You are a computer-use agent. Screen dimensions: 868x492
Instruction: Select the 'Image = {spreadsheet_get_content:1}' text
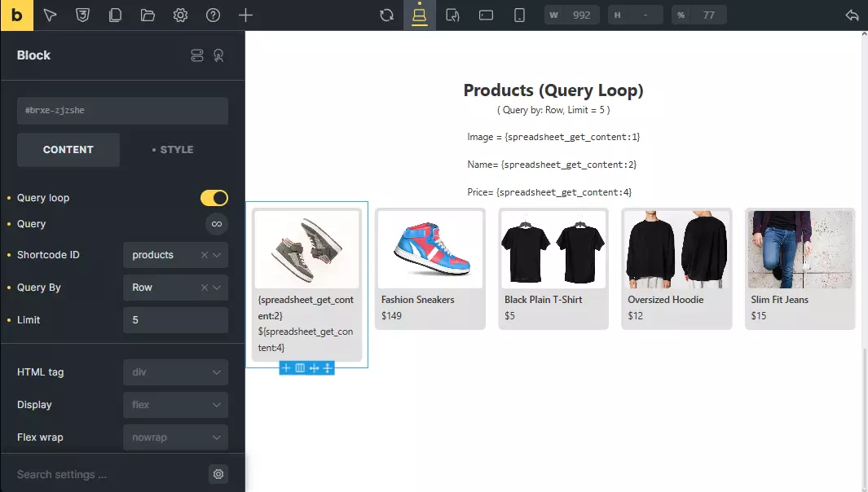[x=553, y=137]
